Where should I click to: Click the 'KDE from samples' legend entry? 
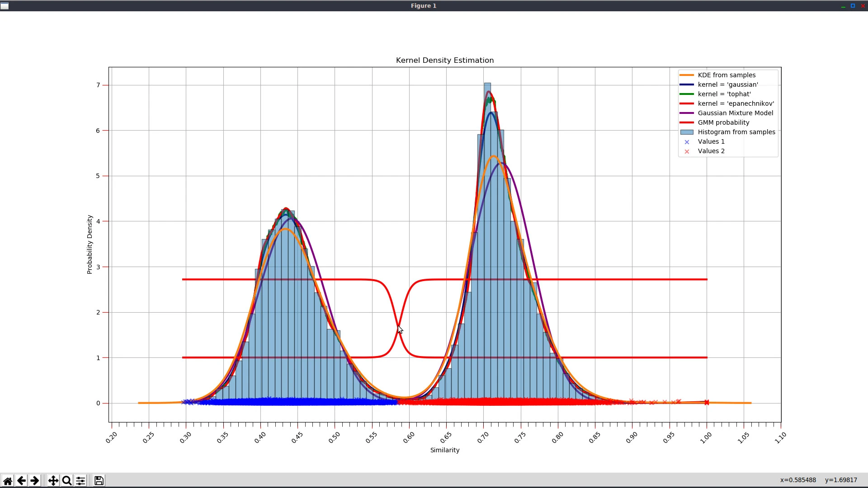coord(726,75)
